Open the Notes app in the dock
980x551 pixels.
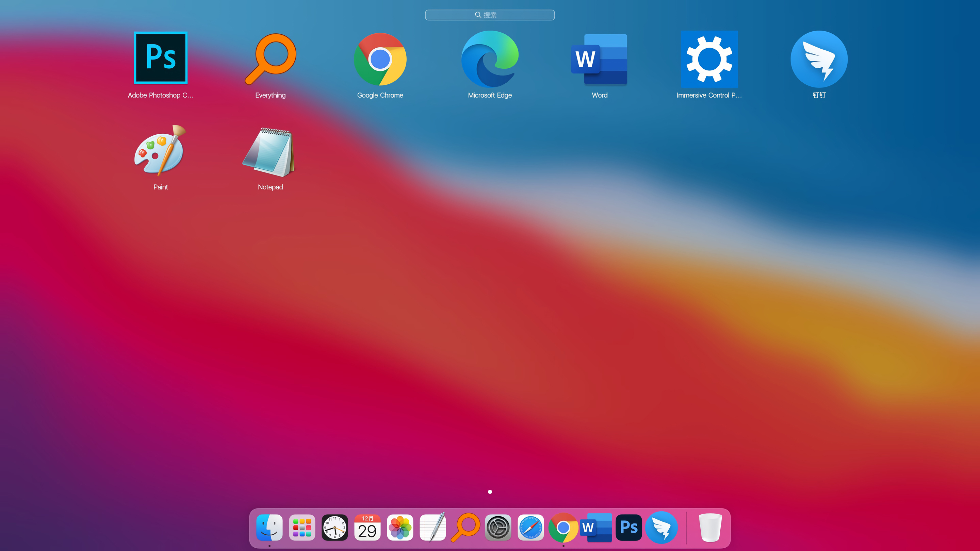(433, 528)
